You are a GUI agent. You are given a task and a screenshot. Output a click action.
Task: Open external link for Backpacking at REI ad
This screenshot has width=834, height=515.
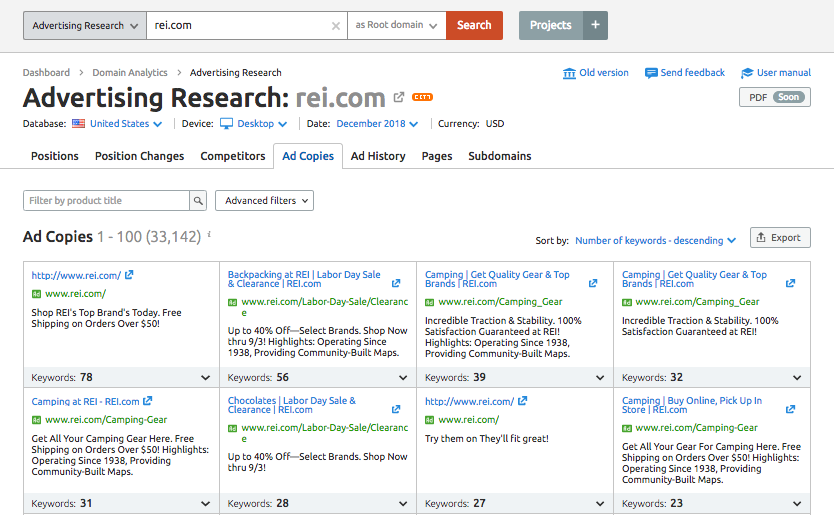coord(396,283)
